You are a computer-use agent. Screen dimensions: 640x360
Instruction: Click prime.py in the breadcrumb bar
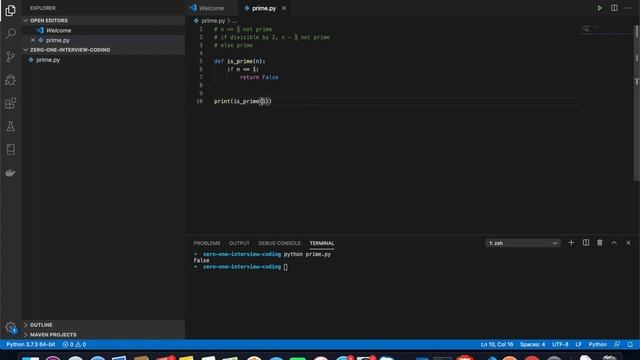pos(213,20)
